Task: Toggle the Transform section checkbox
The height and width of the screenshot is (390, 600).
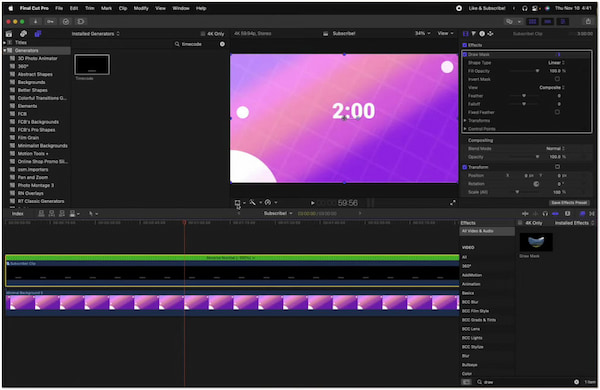Action: (x=465, y=167)
